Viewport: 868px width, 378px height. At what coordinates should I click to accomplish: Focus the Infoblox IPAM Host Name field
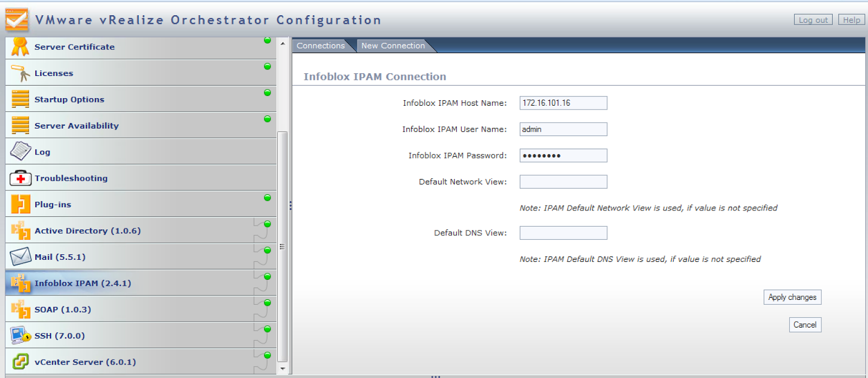(x=563, y=103)
